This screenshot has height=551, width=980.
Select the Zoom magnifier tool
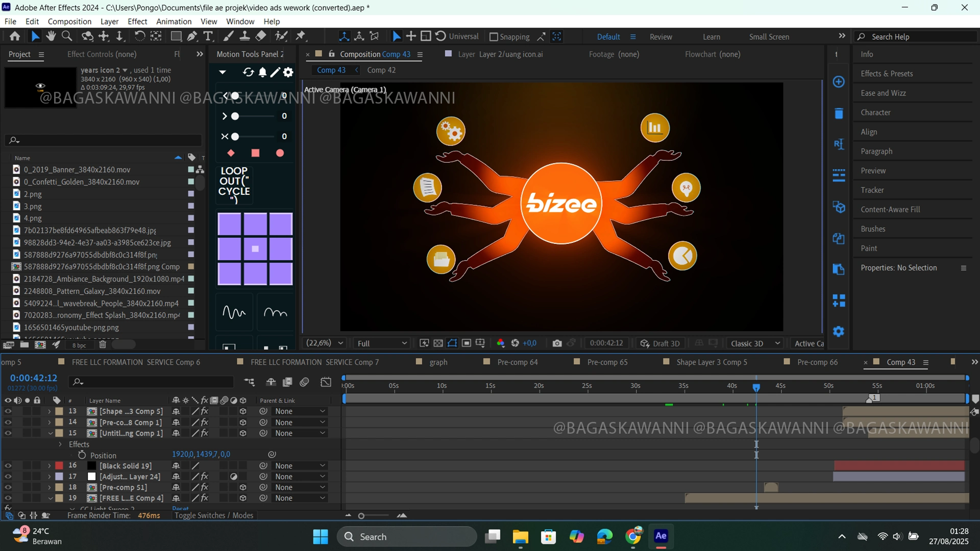[67, 36]
